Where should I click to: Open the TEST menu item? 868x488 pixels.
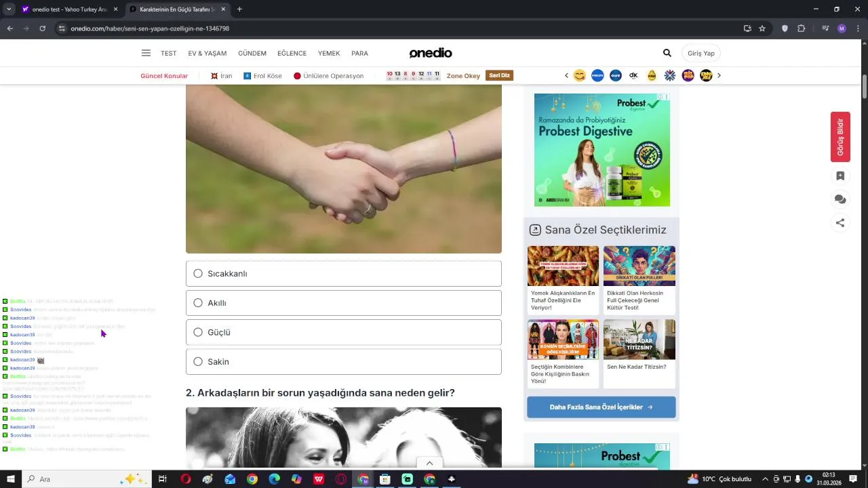(x=168, y=54)
